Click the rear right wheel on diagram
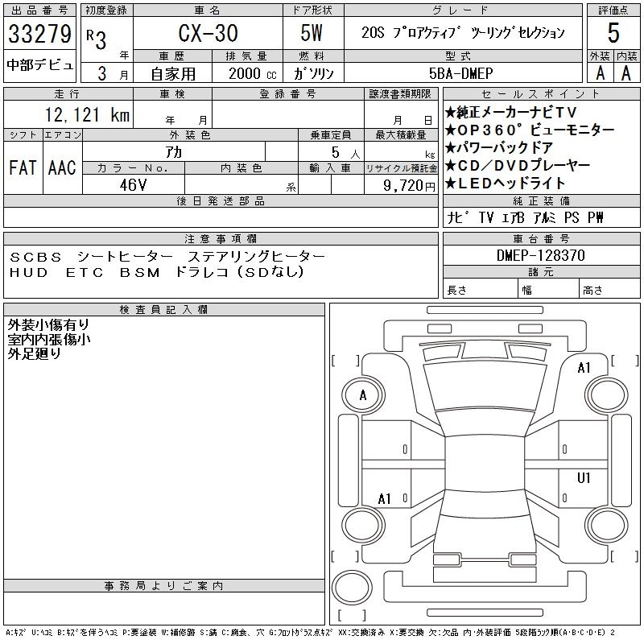Viewport: 644px width, 644px height. (x=606, y=525)
